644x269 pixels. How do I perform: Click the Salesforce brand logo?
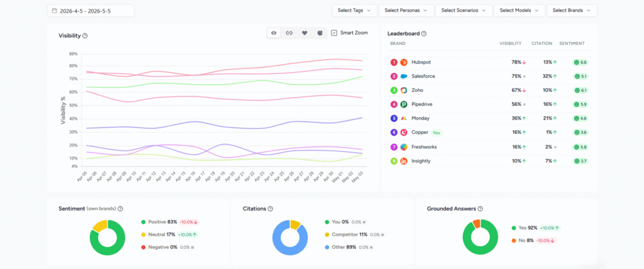pos(404,77)
